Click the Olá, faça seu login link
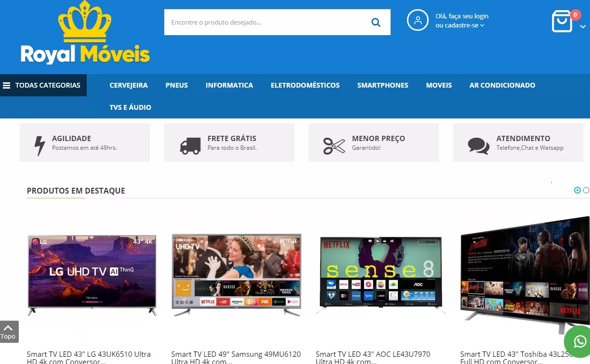 pyautogui.click(x=462, y=16)
